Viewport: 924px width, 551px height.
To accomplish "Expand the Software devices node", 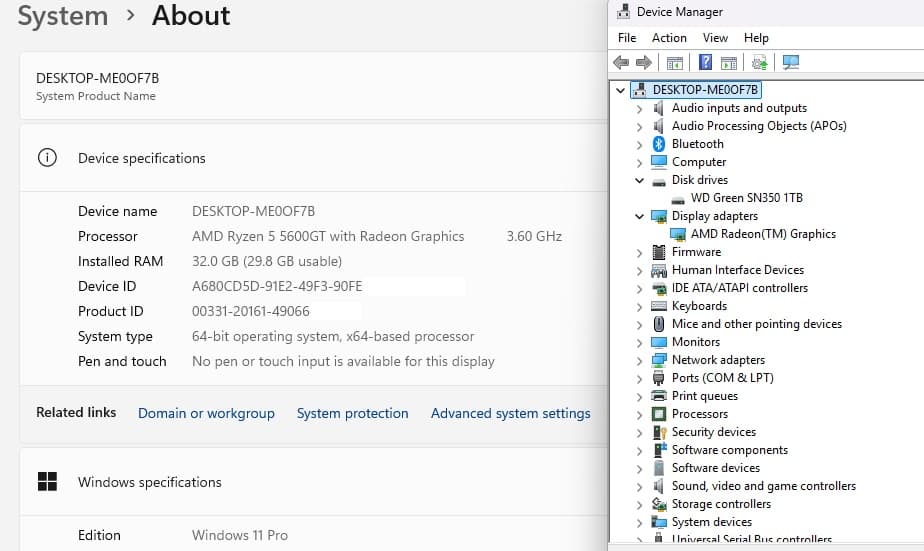I will 639,468.
